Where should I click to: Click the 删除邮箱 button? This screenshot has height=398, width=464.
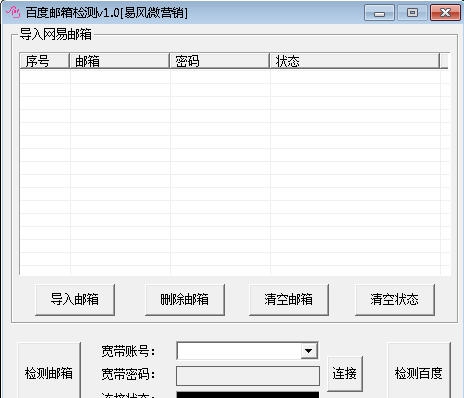(x=185, y=299)
